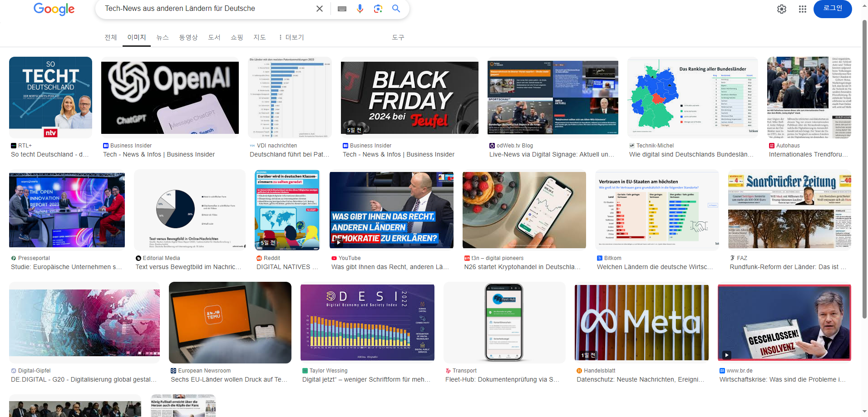Open link "Deutschland führt bei Pat..."

(x=289, y=154)
